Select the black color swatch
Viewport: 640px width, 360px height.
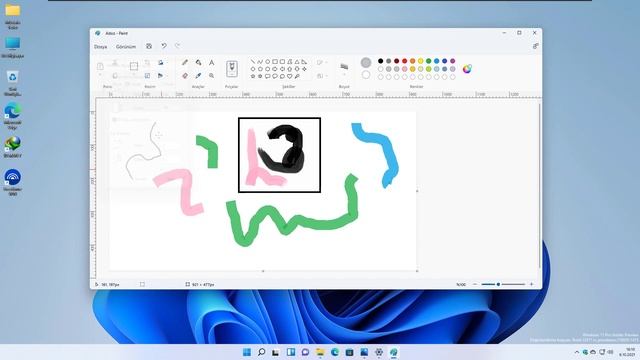(x=380, y=61)
